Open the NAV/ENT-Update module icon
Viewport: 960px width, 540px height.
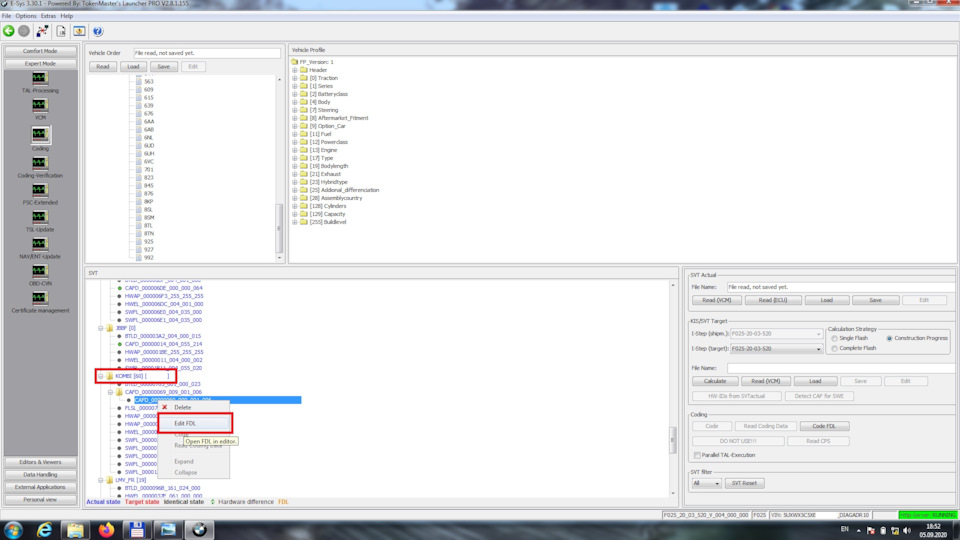click(40, 244)
